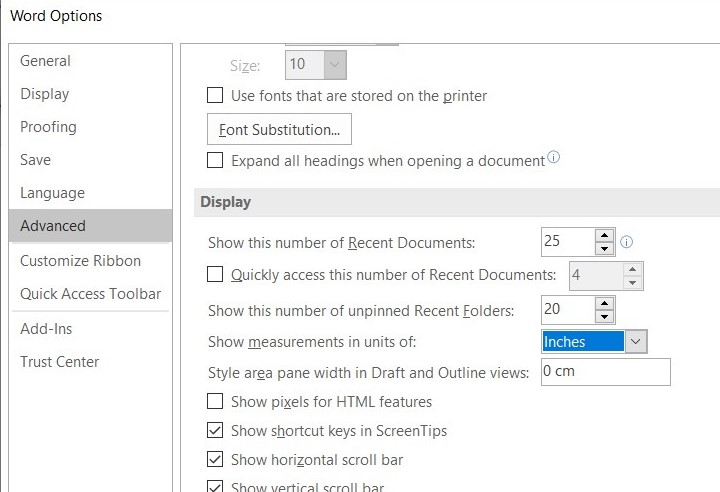Screen dimensions: 720x492
Task: Open the Quick Access Toolbar category
Action: (90, 294)
